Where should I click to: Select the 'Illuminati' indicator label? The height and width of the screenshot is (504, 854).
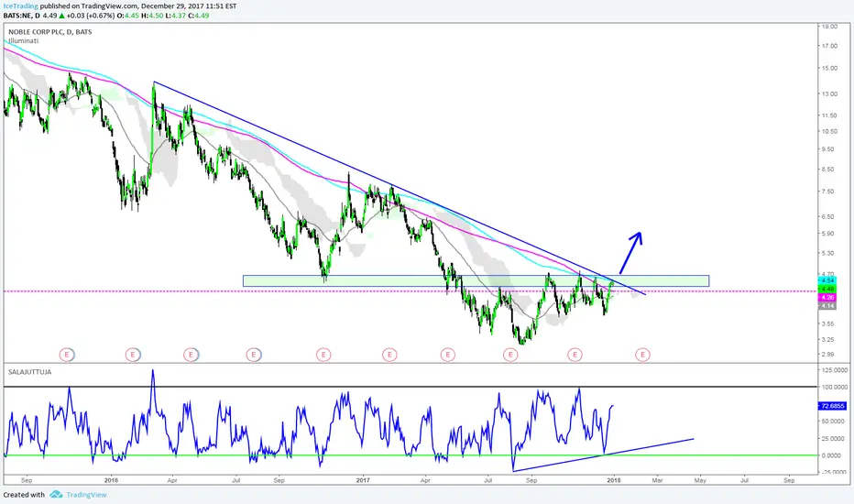(x=24, y=41)
